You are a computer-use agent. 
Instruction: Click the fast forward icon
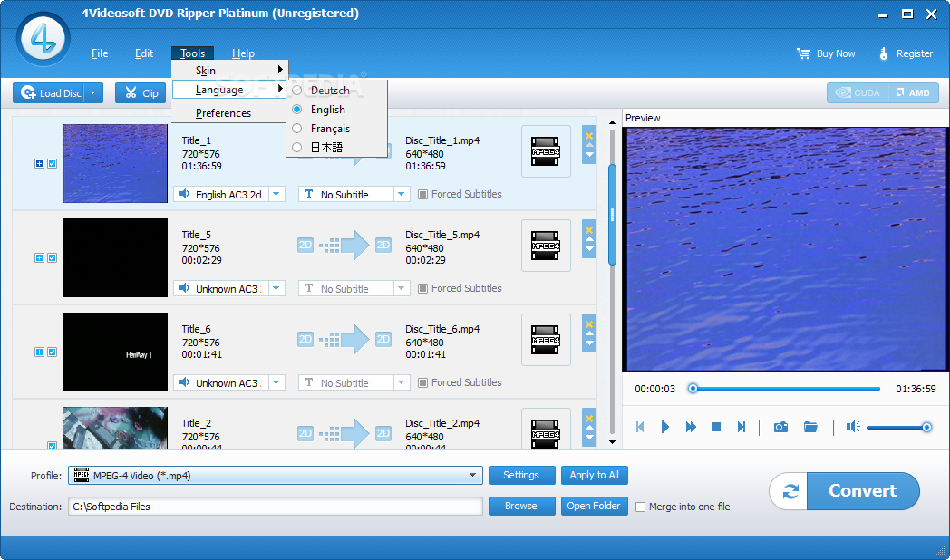pyautogui.click(x=691, y=428)
